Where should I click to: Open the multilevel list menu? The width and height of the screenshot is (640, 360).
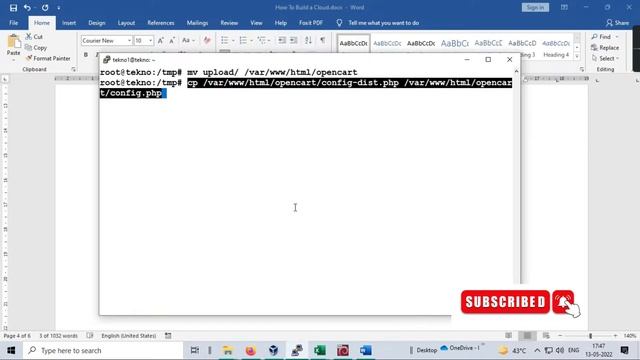tap(263, 40)
